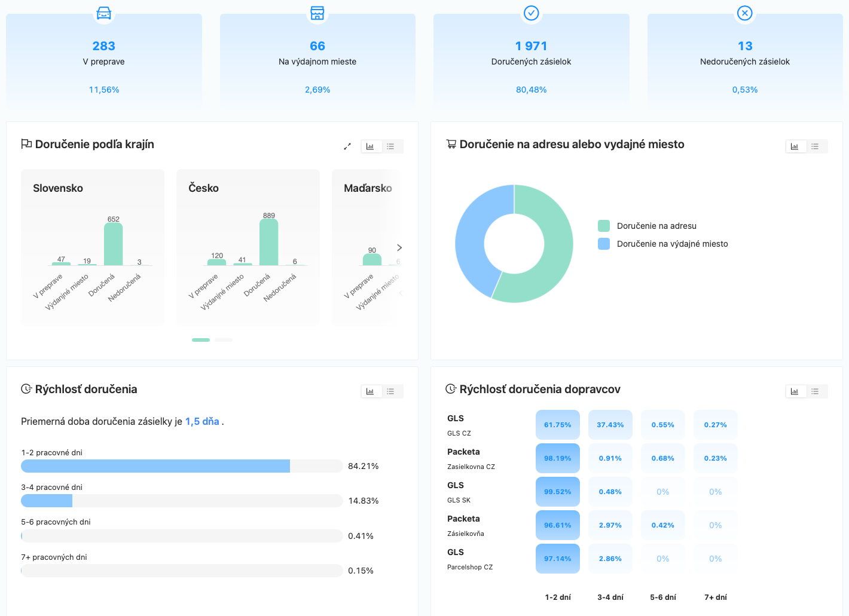This screenshot has width=849, height=616.
Task: Click the Doručenie na výdajné miesto legend swatch
Action: pos(604,244)
